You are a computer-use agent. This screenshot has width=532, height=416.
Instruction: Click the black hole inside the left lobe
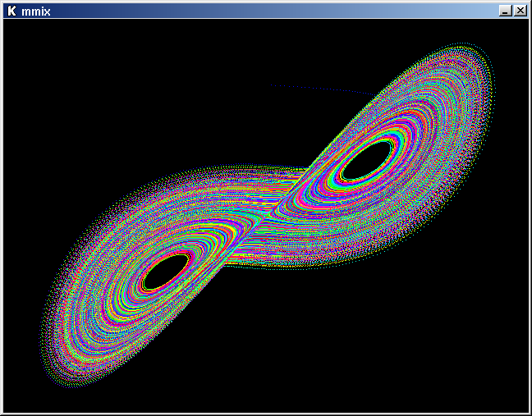click(x=166, y=272)
